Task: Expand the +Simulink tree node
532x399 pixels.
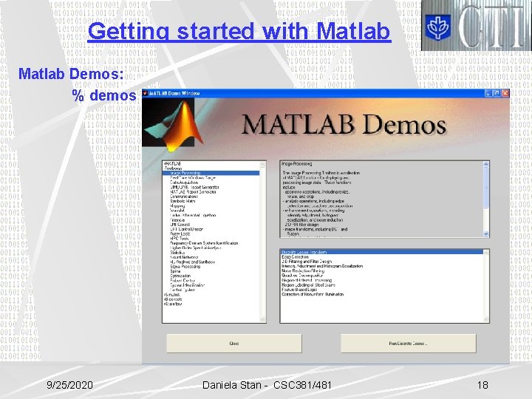Action: click(x=171, y=295)
